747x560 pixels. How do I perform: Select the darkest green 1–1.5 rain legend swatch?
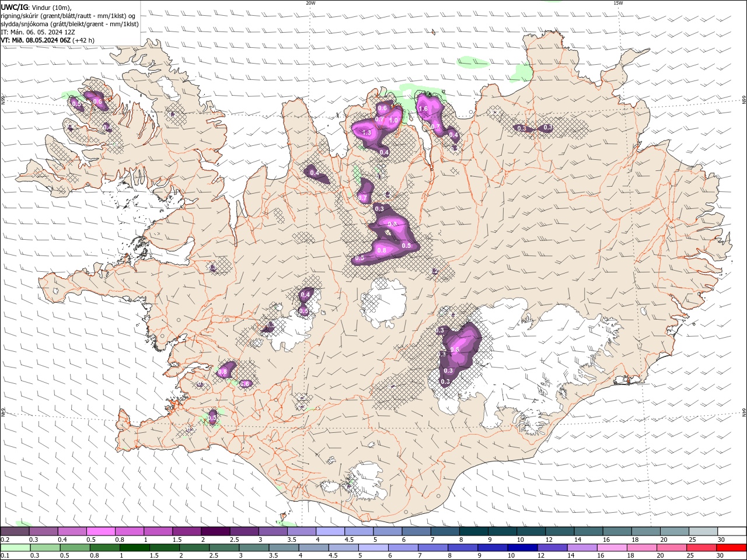135,548
